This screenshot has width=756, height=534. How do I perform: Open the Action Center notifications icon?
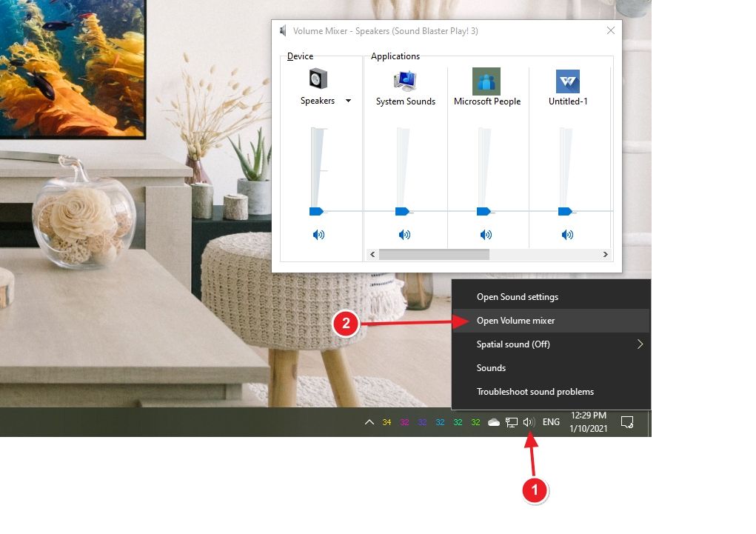627,422
